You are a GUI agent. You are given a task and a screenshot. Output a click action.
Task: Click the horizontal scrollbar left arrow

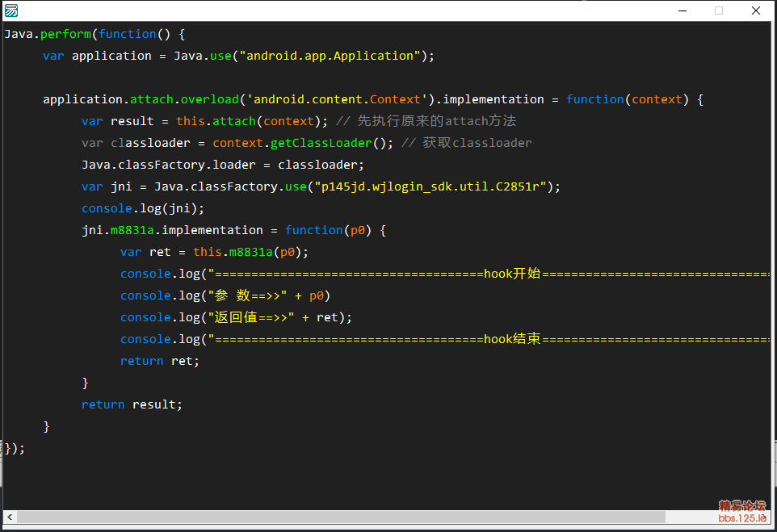pyautogui.click(x=10, y=517)
